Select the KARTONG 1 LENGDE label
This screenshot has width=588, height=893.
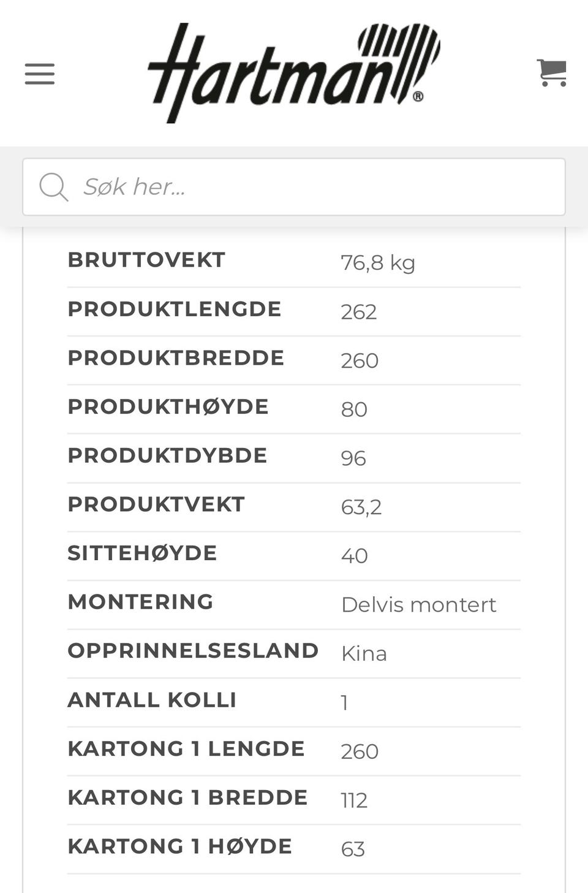(x=186, y=748)
